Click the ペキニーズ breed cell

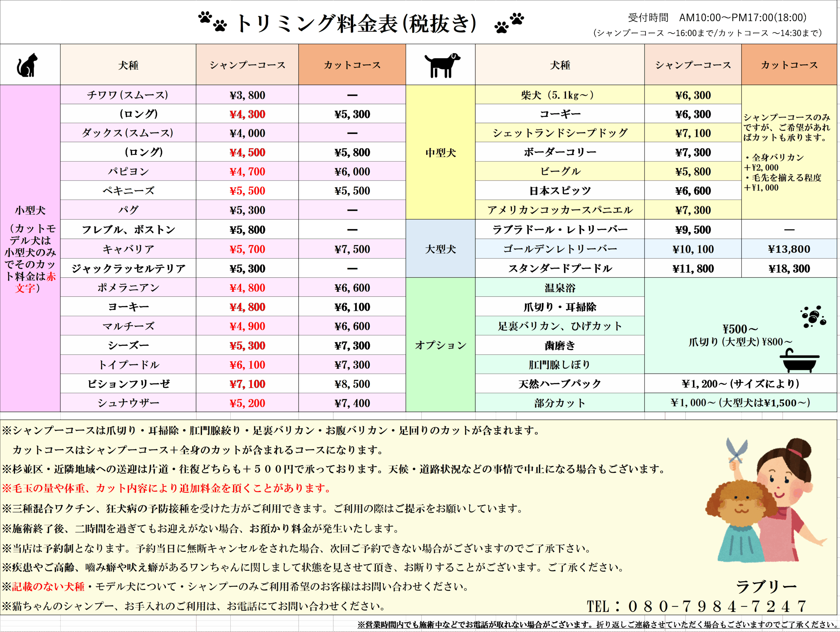[128, 190]
